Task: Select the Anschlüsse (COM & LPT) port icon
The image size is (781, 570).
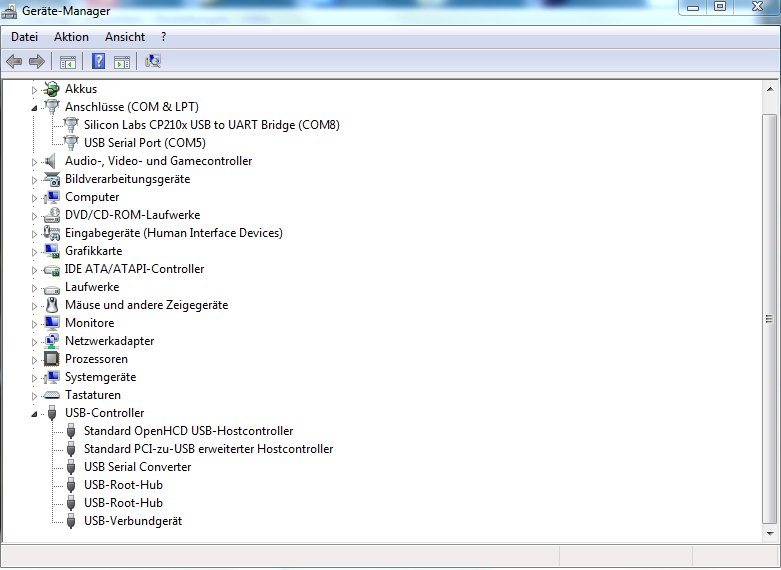Action: point(52,107)
